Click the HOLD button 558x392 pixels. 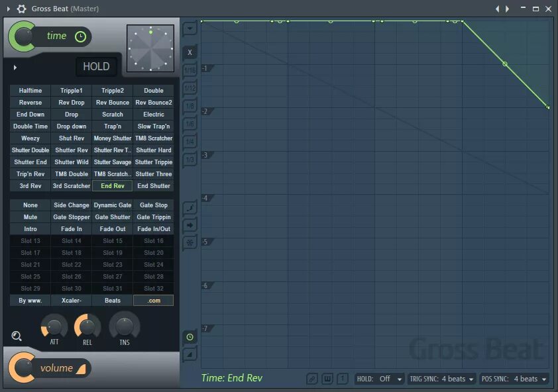tap(96, 66)
